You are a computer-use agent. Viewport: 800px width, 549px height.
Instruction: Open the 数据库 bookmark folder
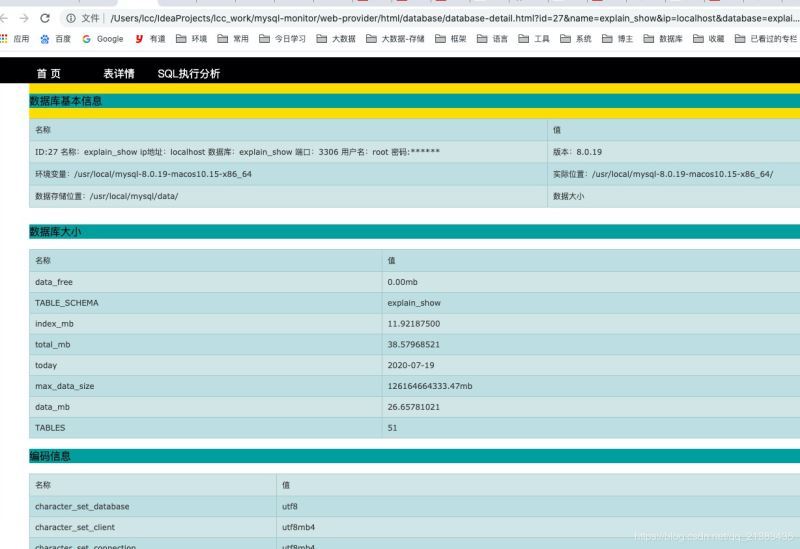click(x=663, y=39)
